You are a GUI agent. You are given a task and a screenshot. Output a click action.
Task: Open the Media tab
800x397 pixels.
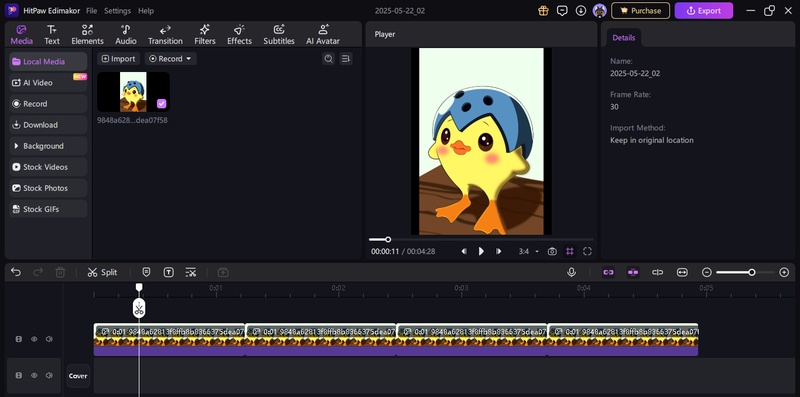21,35
